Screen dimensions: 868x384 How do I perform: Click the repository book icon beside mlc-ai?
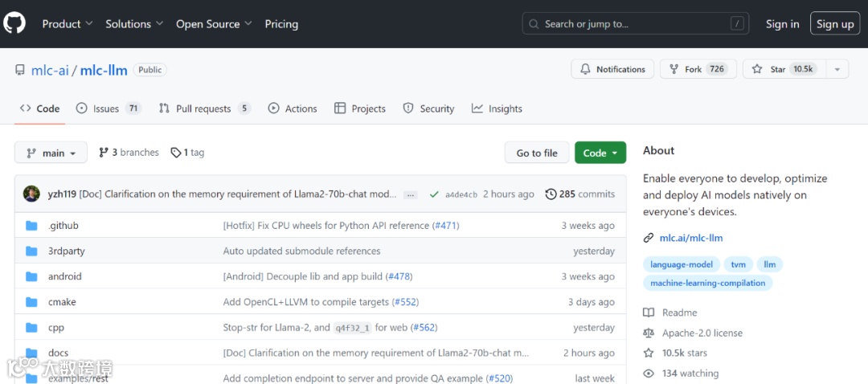click(20, 70)
